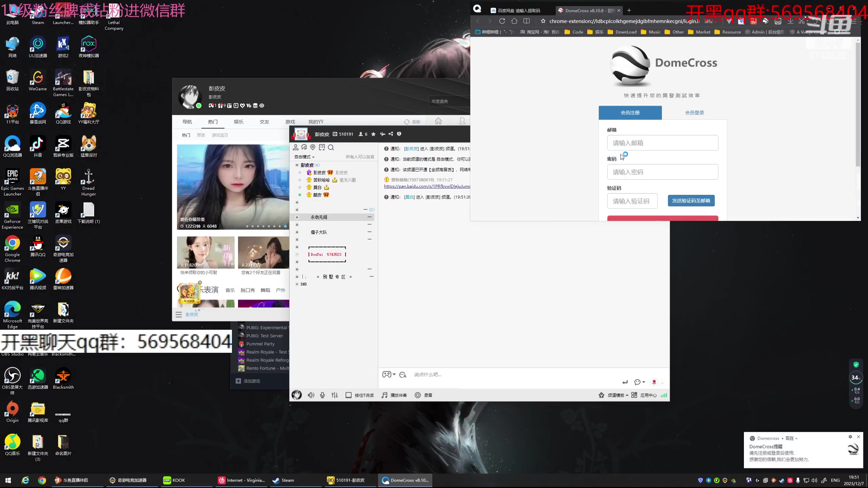
Task: Click the home icon in YY main window
Action: 438,121
